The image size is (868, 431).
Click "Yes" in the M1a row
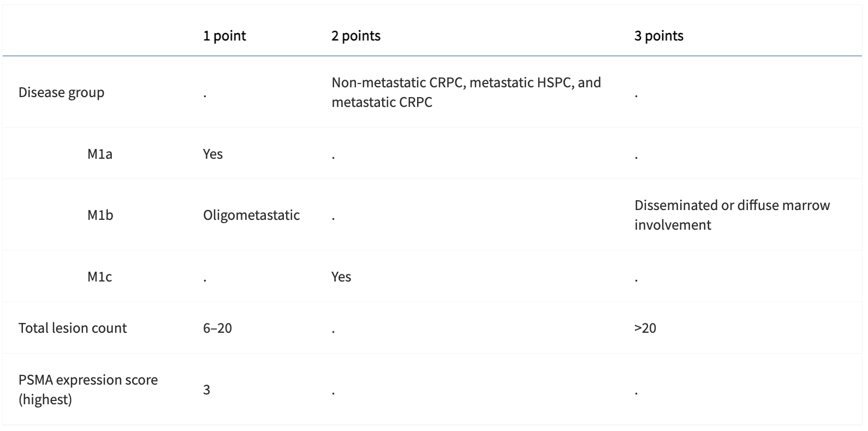click(212, 154)
